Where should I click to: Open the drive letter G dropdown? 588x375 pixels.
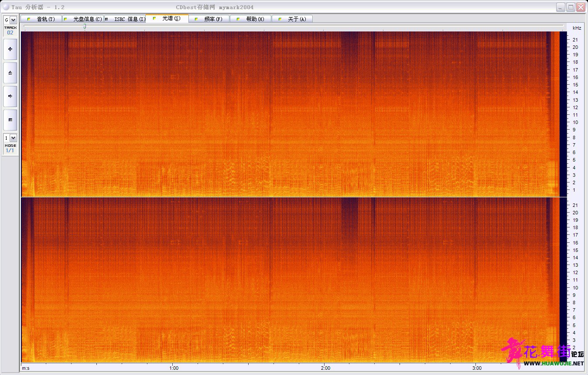click(10, 20)
